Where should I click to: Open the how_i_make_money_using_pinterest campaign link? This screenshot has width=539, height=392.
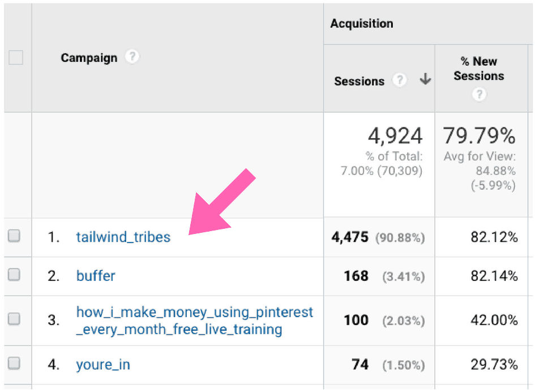click(x=194, y=321)
